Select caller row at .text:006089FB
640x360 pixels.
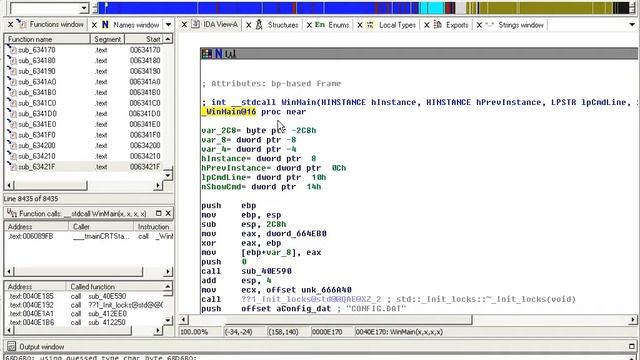coord(89,236)
